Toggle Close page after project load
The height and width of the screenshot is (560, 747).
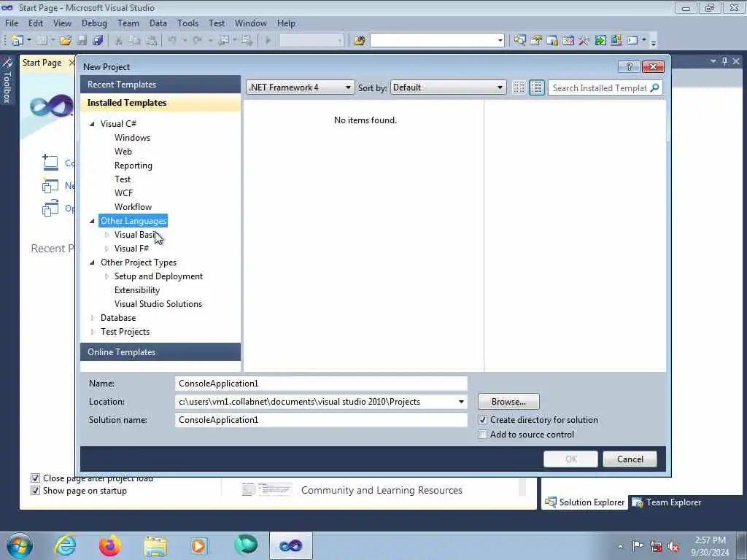(35, 478)
